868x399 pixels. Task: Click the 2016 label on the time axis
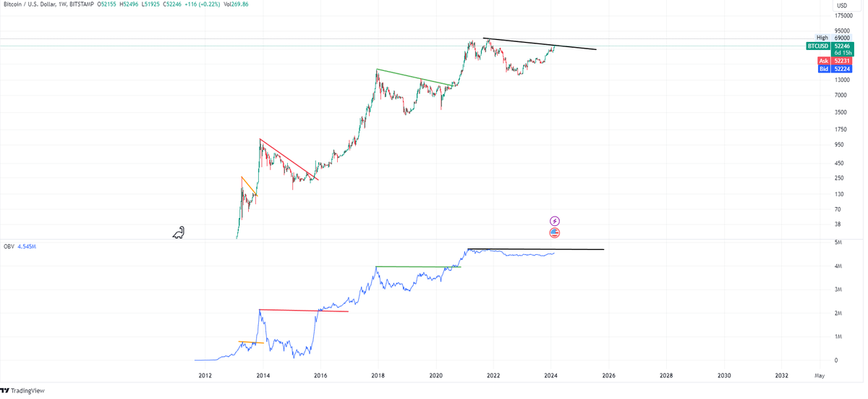320,376
